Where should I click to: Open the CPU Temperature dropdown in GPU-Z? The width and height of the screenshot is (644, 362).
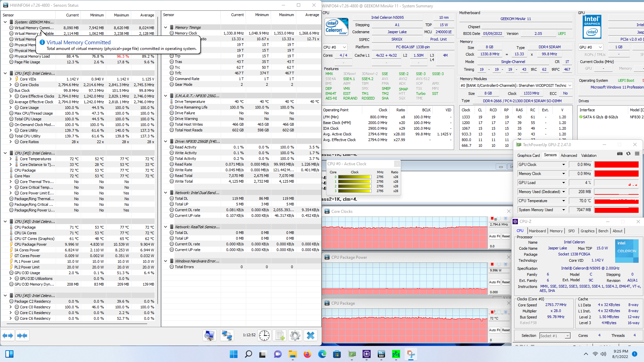coord(563,201)
